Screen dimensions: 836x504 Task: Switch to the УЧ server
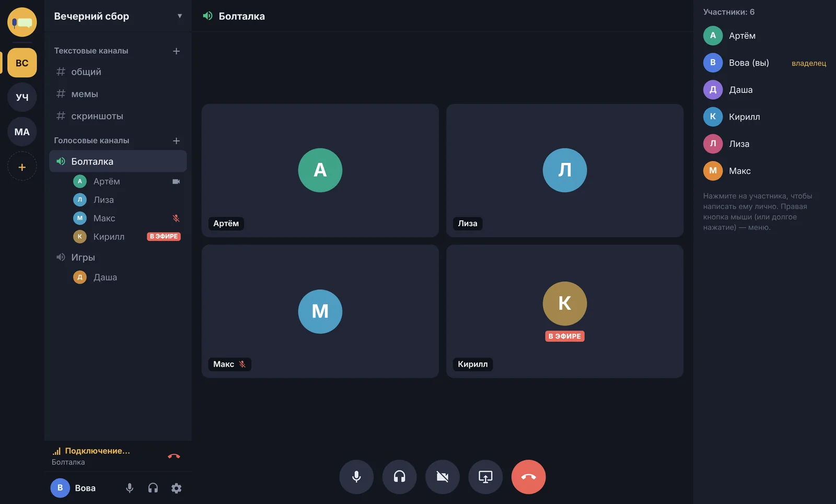click(x=22, y=97)
